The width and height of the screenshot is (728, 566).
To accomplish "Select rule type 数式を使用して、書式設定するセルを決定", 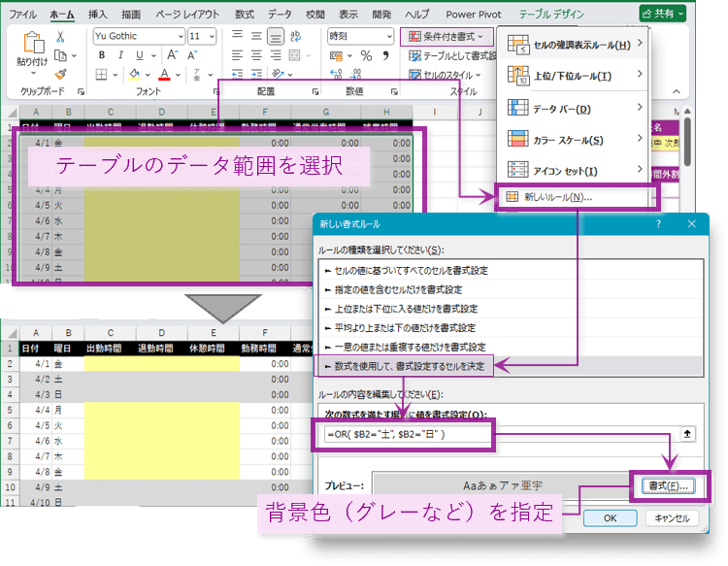I will pos(407,365).
